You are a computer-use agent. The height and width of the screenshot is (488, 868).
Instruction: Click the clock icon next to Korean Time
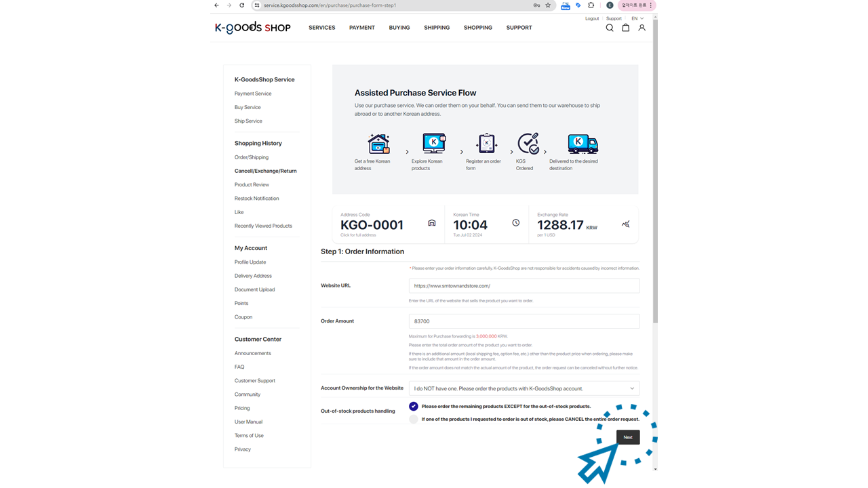[515, 223]
